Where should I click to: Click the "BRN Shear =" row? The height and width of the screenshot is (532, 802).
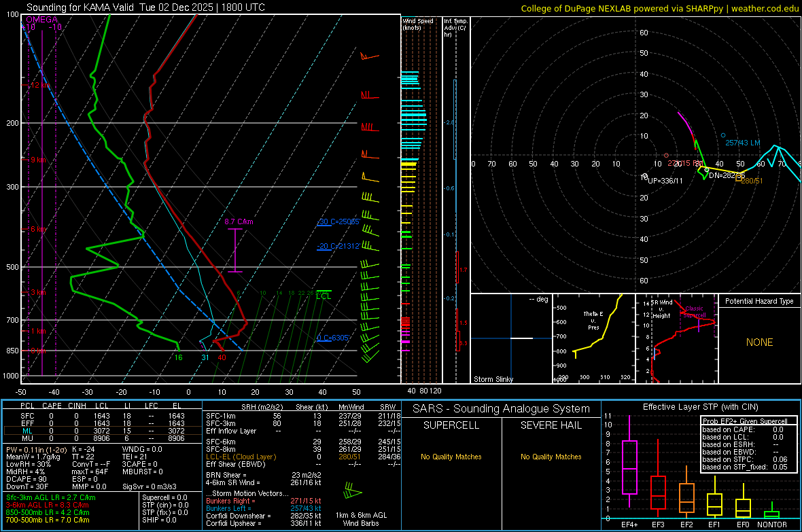coord(264,475)
